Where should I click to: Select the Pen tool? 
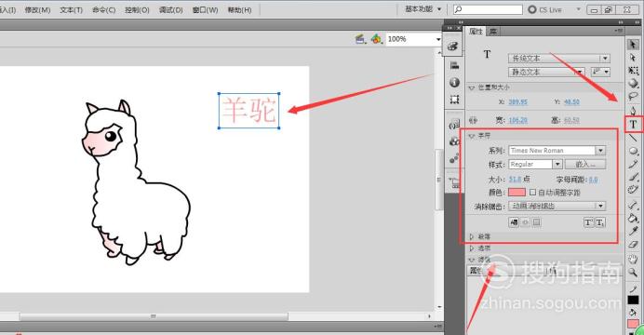(x=634, y=111)
